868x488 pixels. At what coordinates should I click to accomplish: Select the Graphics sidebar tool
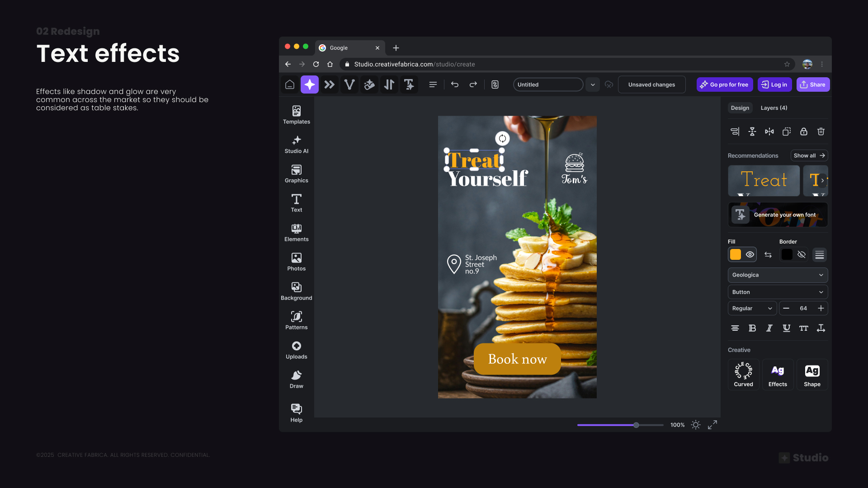pyautogui.click(x=296, y=174)
